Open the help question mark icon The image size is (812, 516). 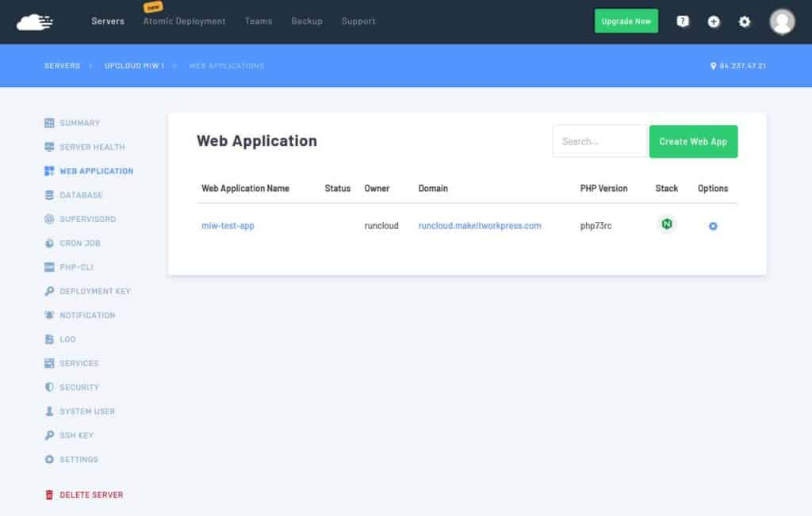tap(683, 21)
